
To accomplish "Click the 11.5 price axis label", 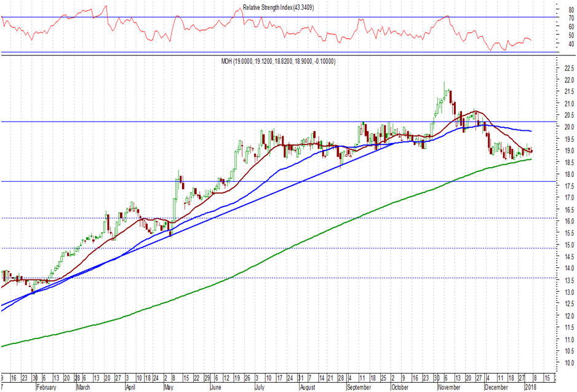I will click(569, 327).
